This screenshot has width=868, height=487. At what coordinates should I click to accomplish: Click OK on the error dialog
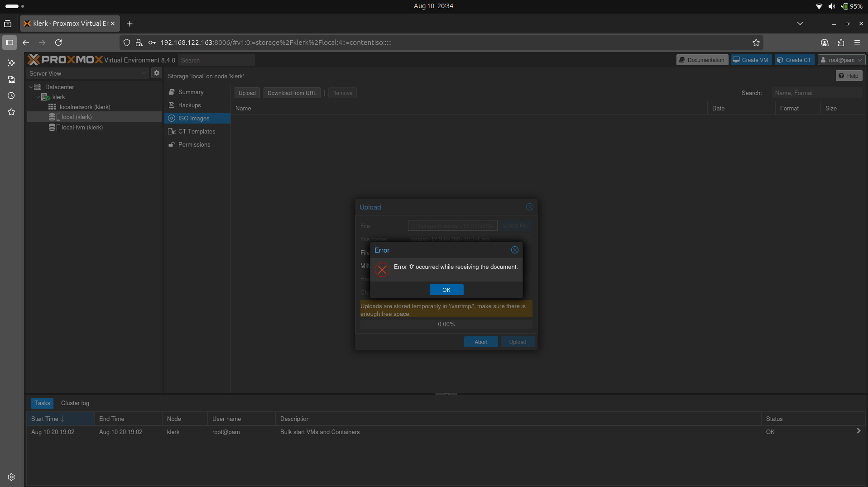[x=446, y=290]
